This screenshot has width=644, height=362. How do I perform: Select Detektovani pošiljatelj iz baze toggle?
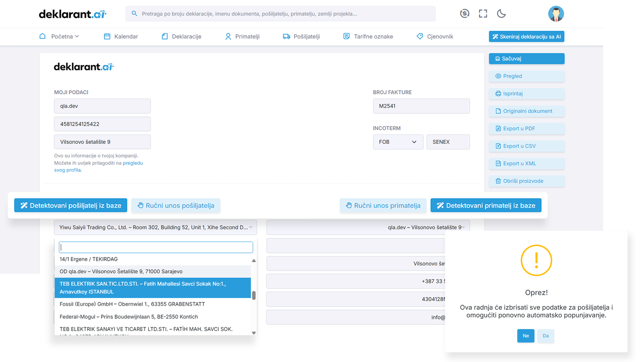(x=71, y=205)
